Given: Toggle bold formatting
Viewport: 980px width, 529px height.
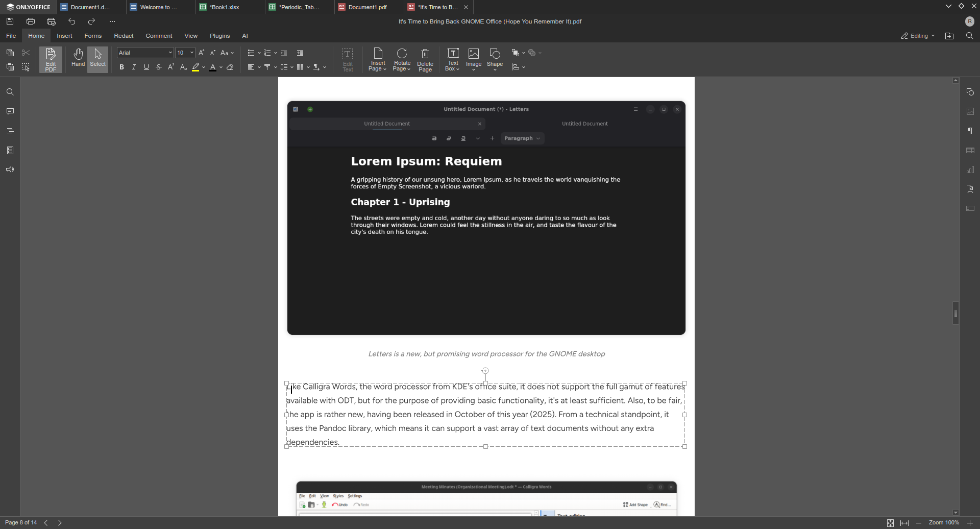Looking at the screenshot, I should tap(121, 67).
